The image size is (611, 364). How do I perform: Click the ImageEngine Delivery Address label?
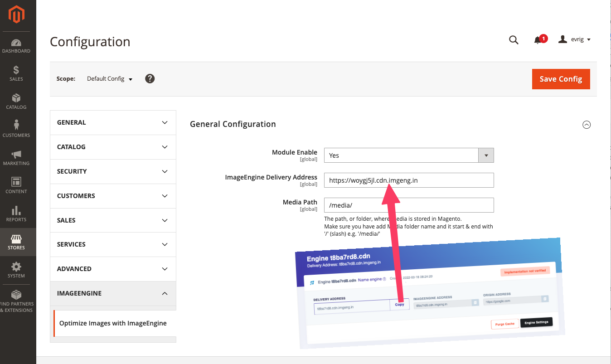(x=271, y=177)
